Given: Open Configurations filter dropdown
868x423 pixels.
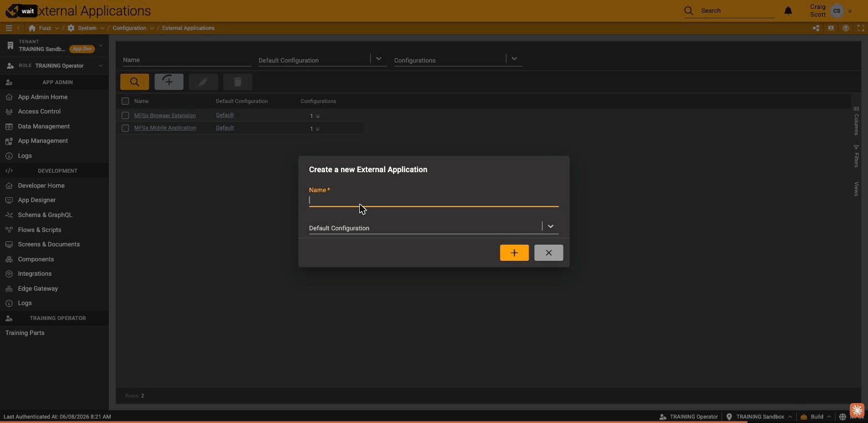Looking at the screenshot, I should (514, 58).
